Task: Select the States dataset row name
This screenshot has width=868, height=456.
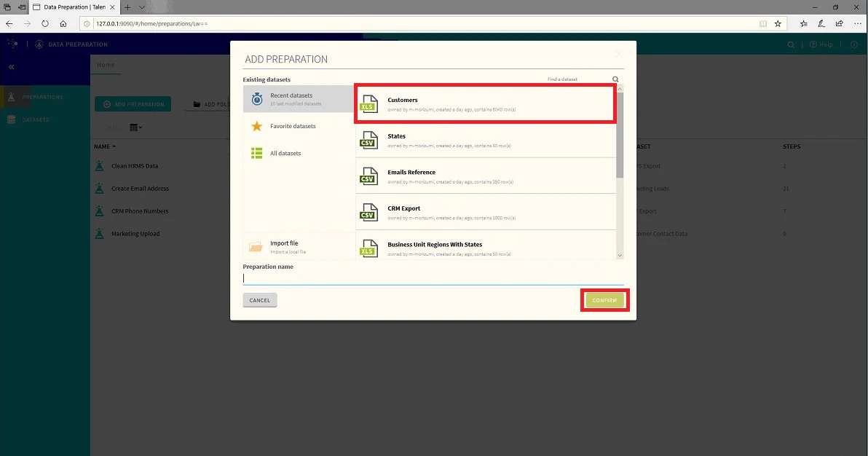Action: 396,135
